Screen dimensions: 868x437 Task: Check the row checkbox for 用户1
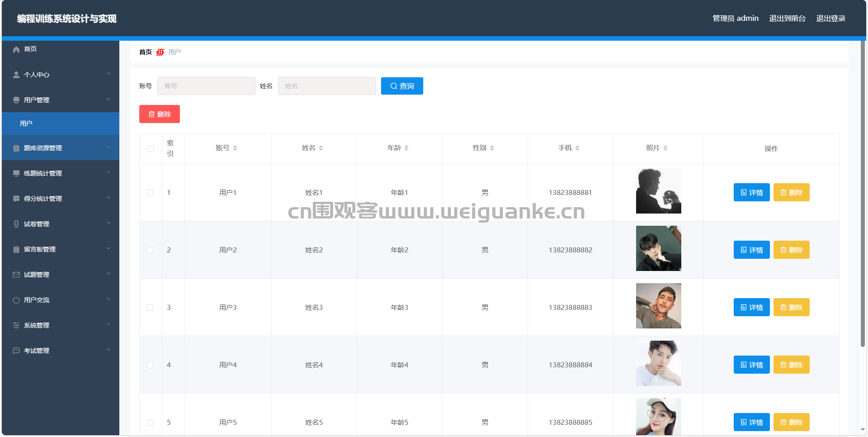tap(150, 193)
